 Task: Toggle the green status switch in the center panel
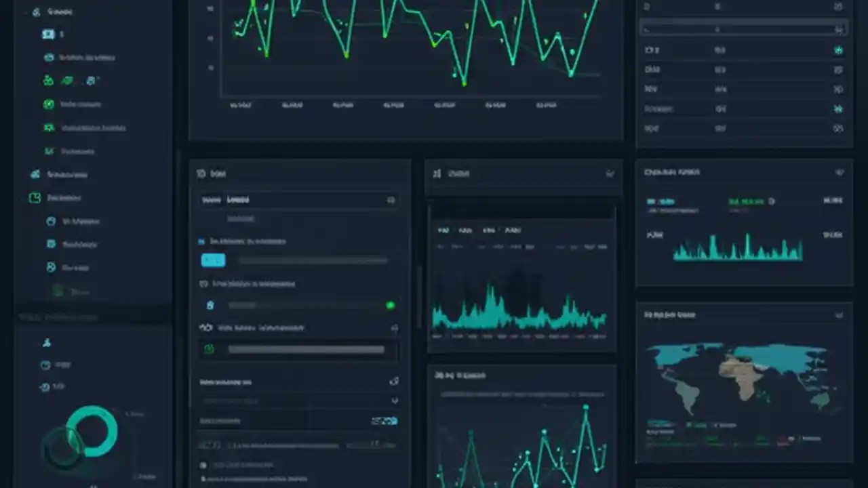(x=391, y=305)
